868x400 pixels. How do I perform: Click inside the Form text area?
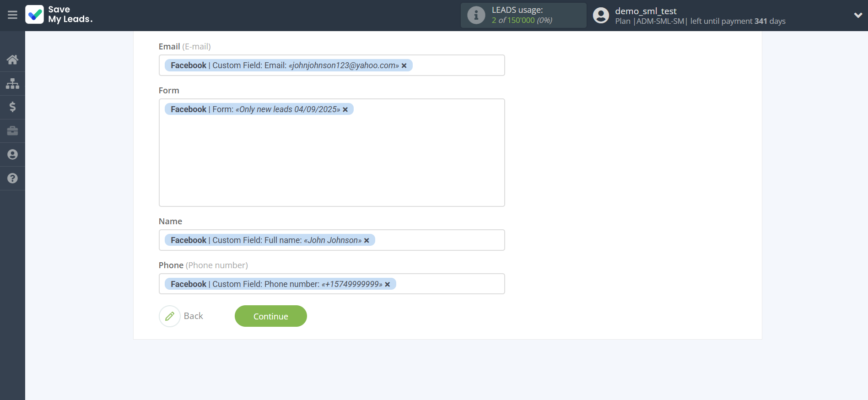click(332, 160)
